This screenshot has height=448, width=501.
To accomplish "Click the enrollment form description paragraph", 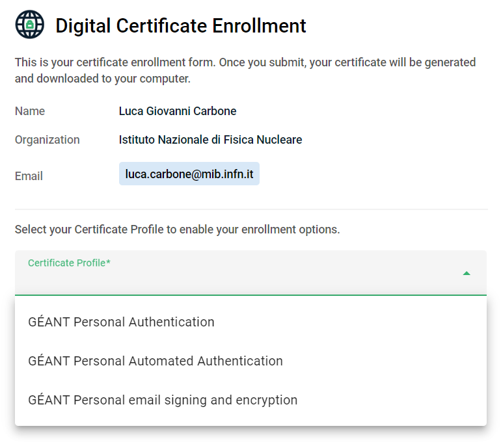I will point(245,70).
